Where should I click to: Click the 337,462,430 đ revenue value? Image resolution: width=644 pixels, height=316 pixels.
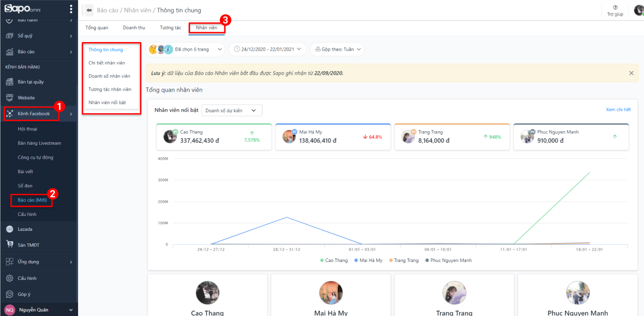coord(200,141)
